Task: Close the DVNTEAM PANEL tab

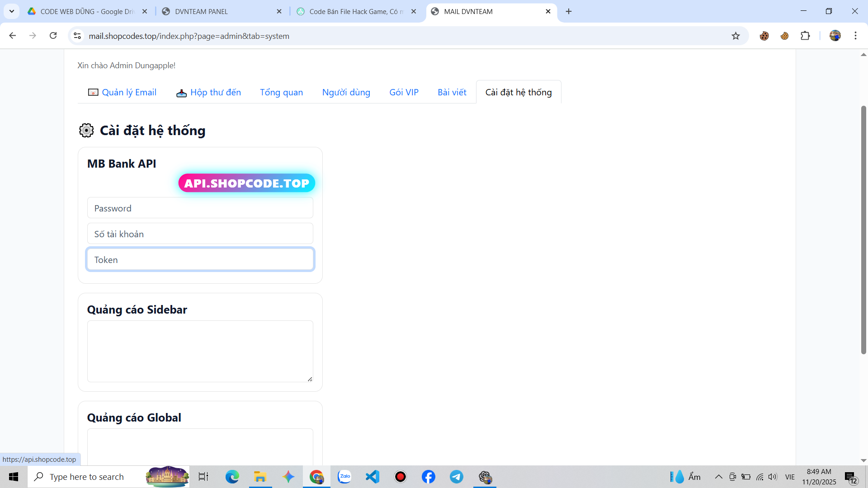Action: click(x=279, y=11)
